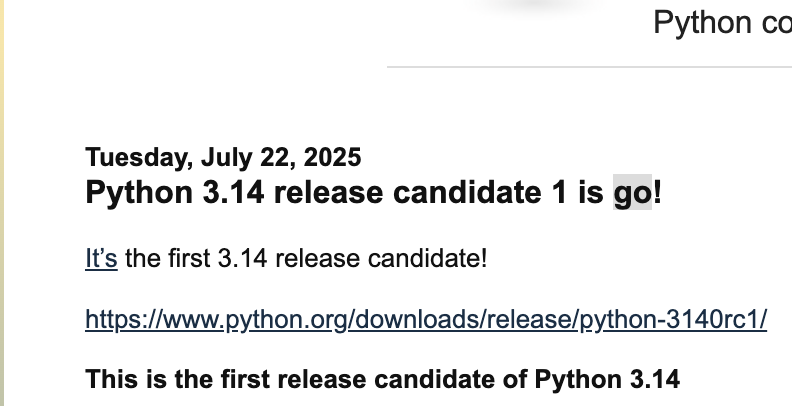This screenshot has height=406, width=792.
Task: Click the word "Python" in the post title
Action: 139,193
